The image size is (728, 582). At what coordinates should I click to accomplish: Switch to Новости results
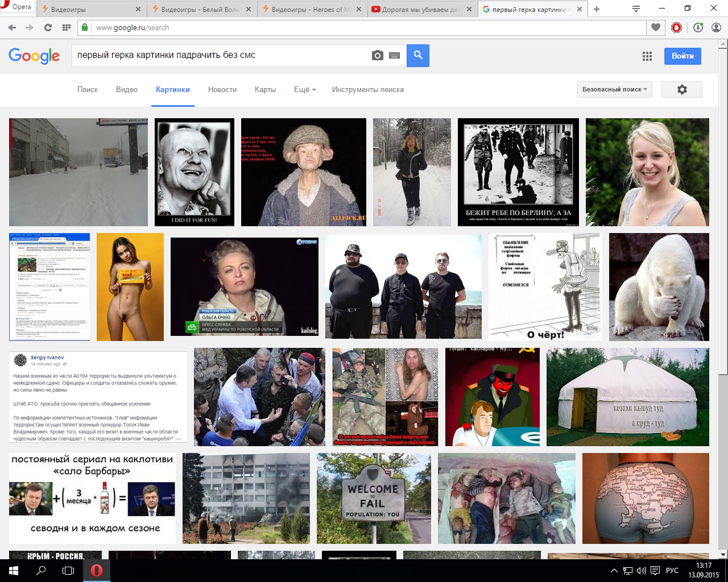[x=222, y=89]
